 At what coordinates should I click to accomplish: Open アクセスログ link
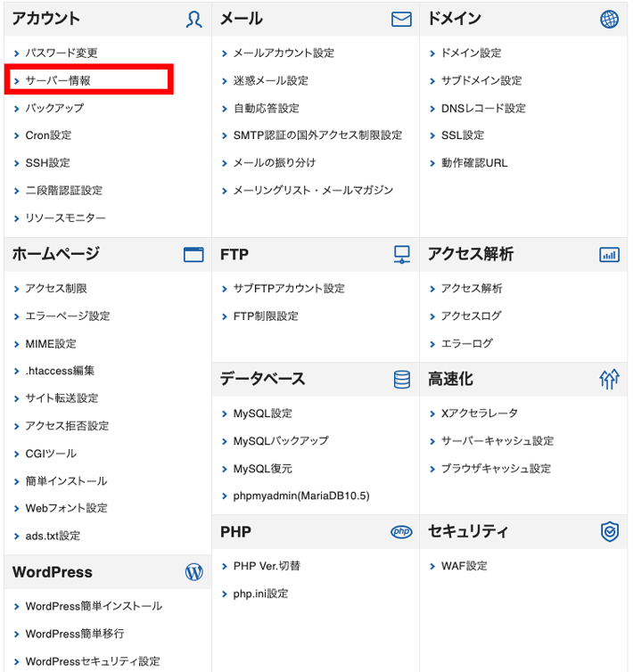tap(471, 316)
